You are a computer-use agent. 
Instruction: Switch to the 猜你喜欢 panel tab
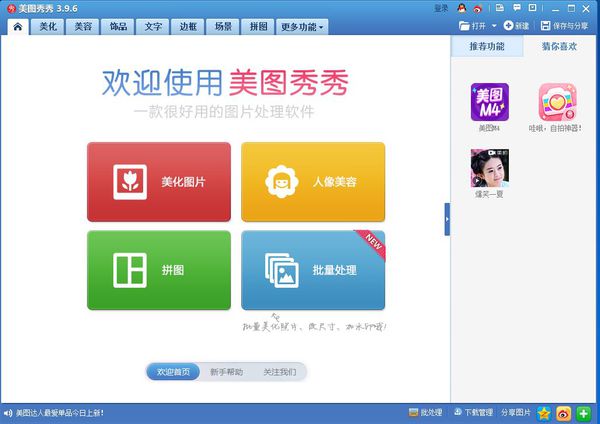[559, 47]
